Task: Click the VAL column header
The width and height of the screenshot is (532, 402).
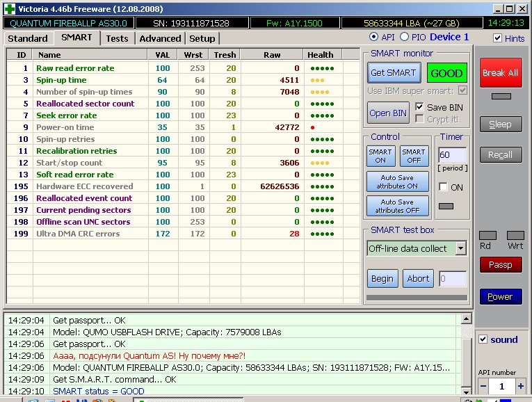Action: [x=163, y=55]
